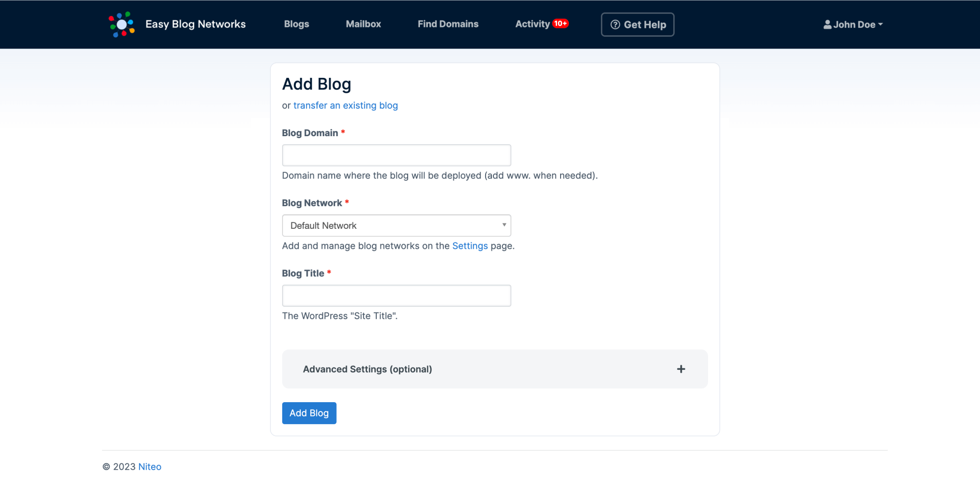This screenshot has width=980, height=483.
Task: Click the Add Blog heading text
Action: pos(317,84)
